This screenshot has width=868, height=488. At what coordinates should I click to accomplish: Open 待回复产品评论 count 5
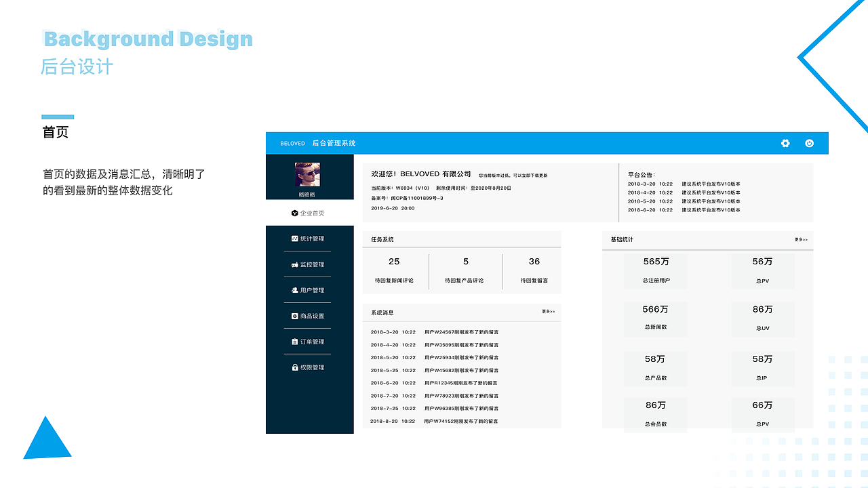(466, 270)
